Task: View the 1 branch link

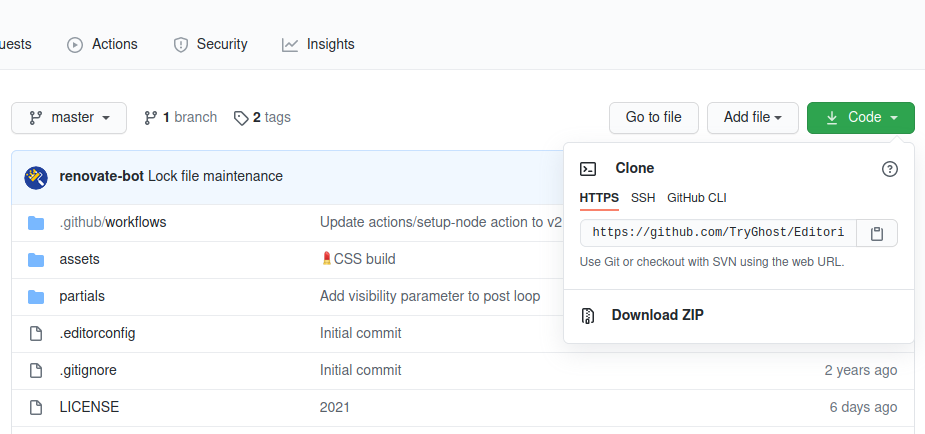Action: point(181,117)
